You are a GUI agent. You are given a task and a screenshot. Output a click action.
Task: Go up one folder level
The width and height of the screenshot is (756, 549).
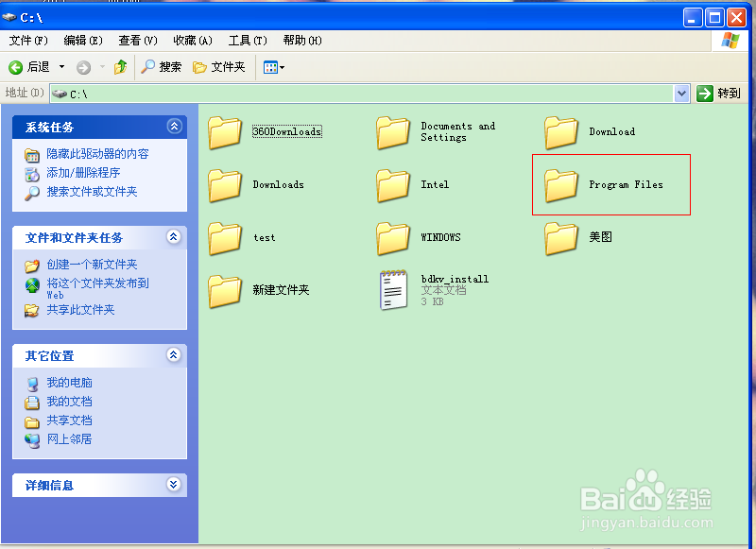[x=121, y=67]
